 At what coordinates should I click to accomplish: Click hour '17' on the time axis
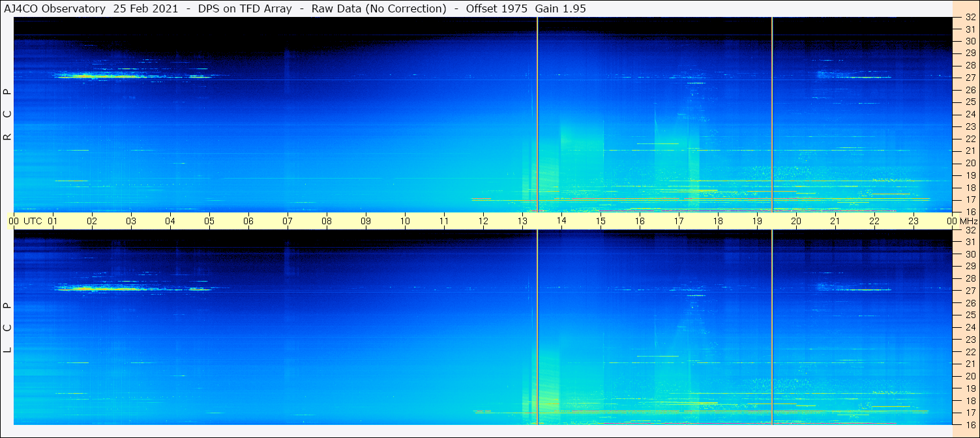(x=679, y=221)
